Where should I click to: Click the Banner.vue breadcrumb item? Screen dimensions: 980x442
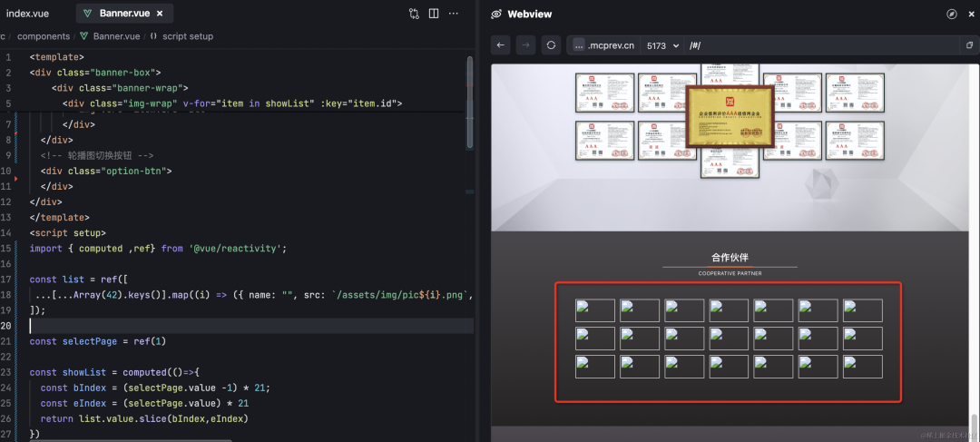[x=115, y=36]
